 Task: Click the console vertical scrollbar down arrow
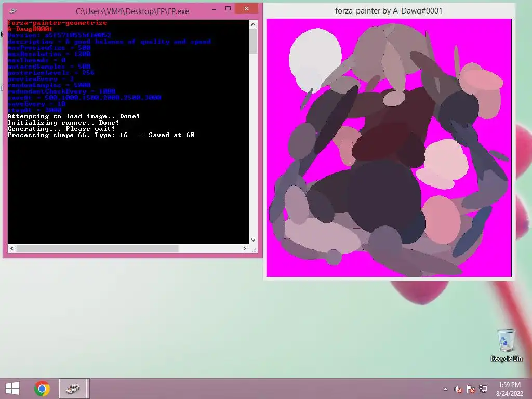pyautogui.click(x=253, y=240)
